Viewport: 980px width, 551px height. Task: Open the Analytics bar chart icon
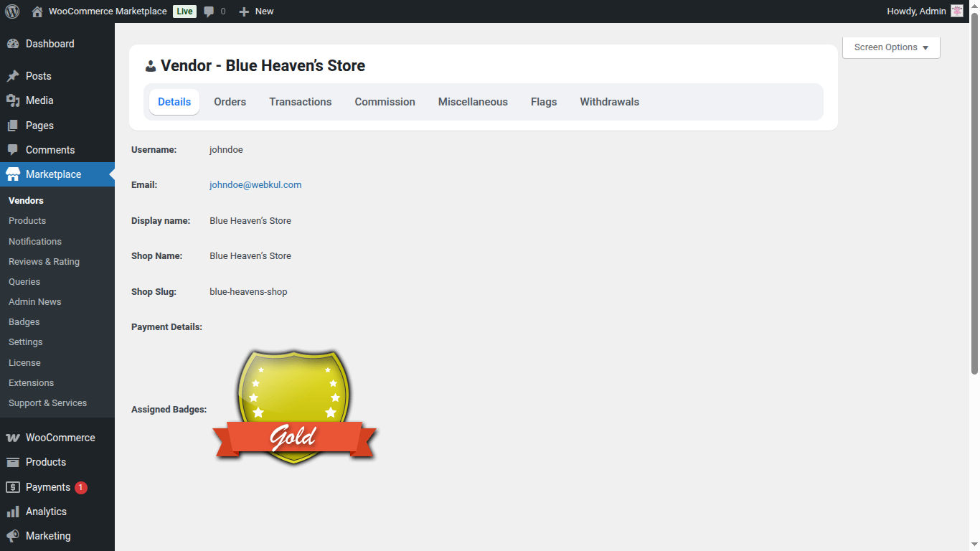click(13, 512)
